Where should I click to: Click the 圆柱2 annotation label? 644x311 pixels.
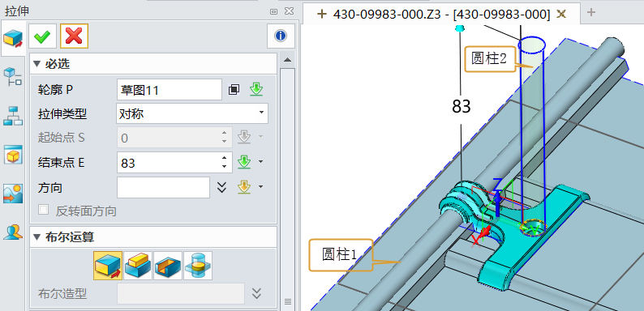tap(490, 59)
